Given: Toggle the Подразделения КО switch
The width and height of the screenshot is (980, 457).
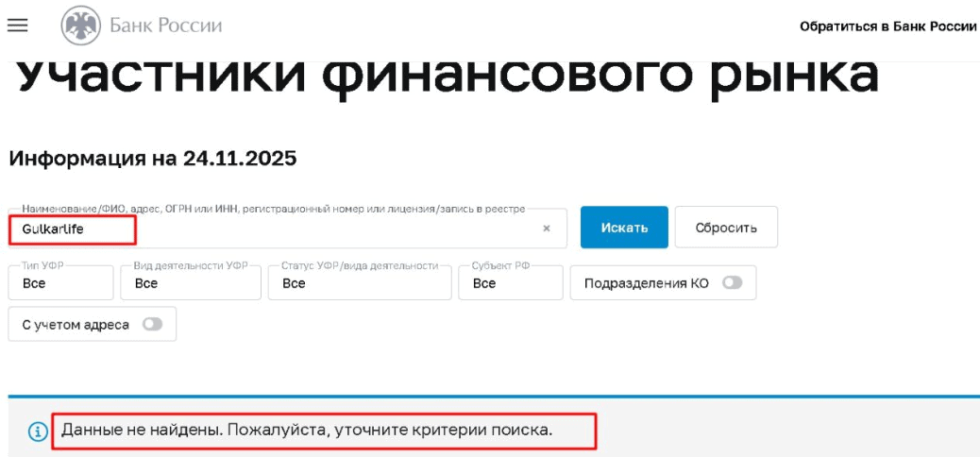Looking at the screenshot, I should pyautogui.click(x=732, y=283).
